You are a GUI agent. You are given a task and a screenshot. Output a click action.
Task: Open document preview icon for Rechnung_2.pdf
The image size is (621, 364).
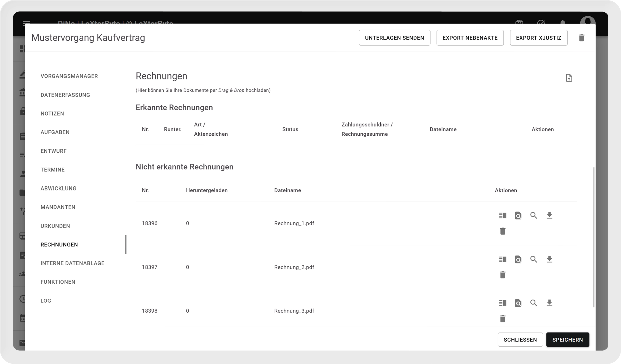(x=518, y=259)
